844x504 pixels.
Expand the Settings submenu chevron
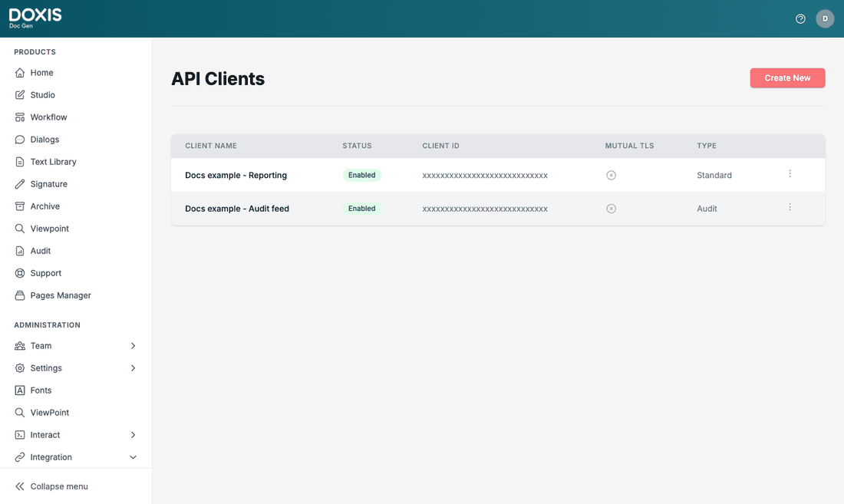pyautogui.click(x=133, y=368)
